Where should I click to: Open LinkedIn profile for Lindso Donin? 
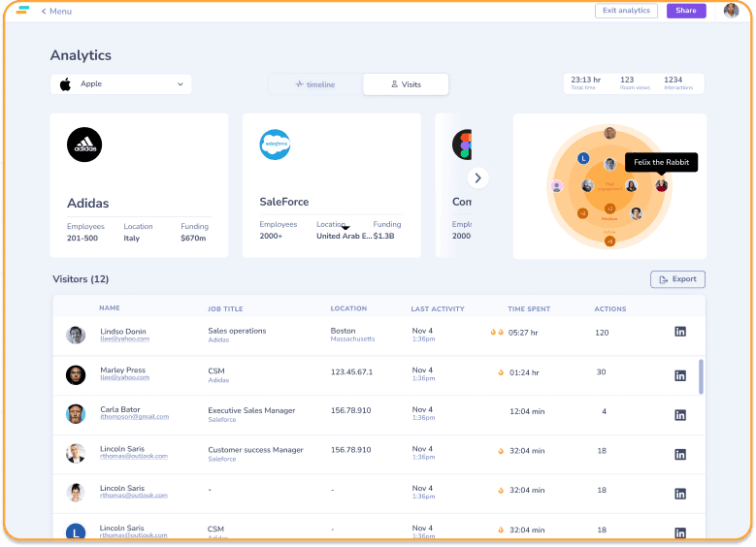680,332
